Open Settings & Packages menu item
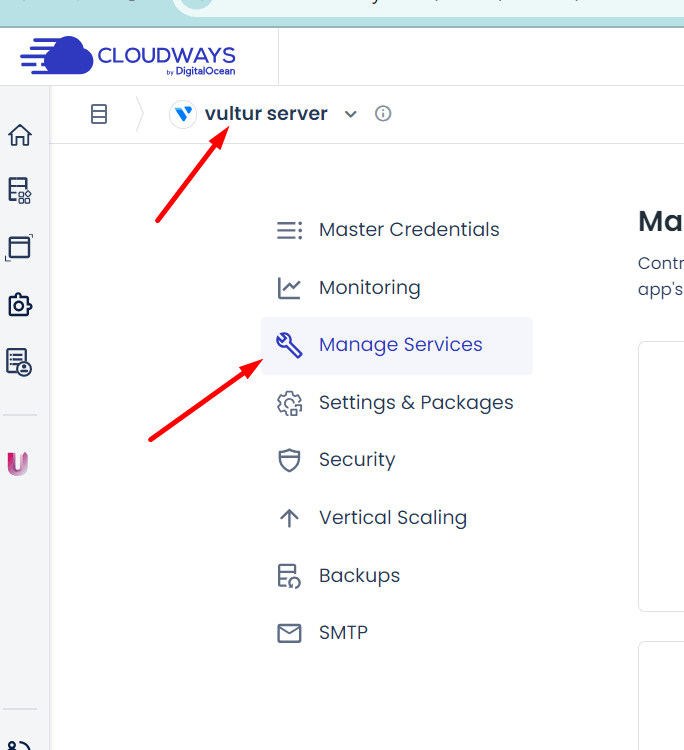 click(397, 403)
